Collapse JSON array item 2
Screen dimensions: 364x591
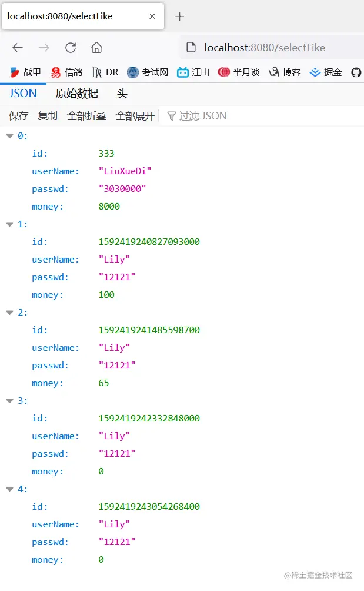click(10, 313)
